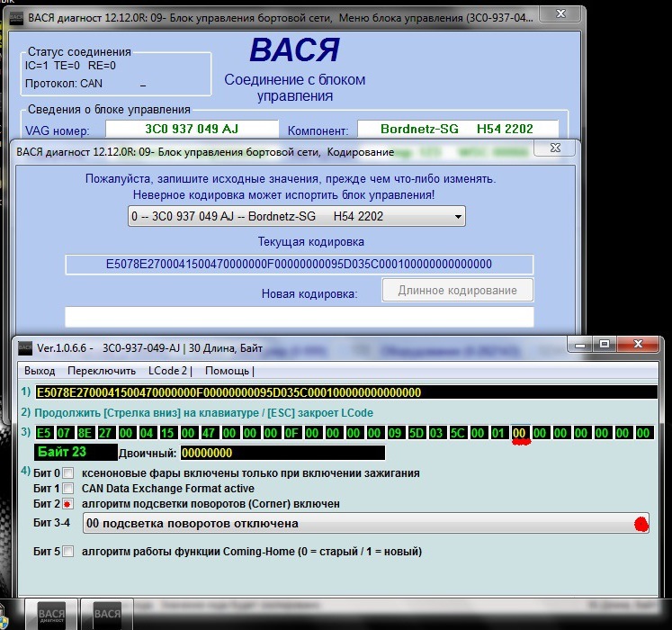Viewport: 672px width, 630px height.
Task: Close the Кодирование dialog window
Action: [x=555, y=148]
